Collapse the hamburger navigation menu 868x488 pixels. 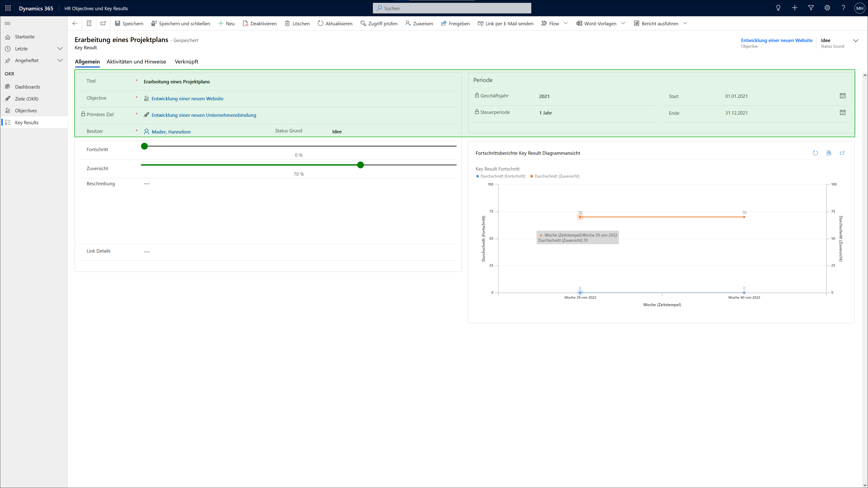8,23
